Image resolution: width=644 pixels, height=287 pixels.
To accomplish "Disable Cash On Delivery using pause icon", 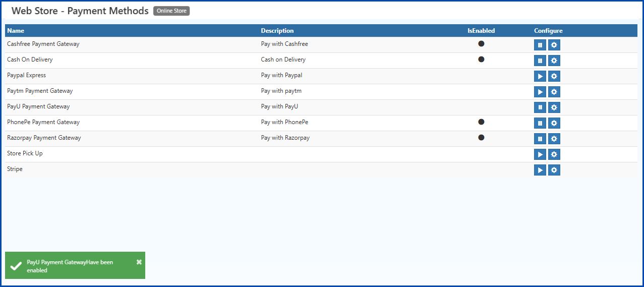I will point(540,61).
